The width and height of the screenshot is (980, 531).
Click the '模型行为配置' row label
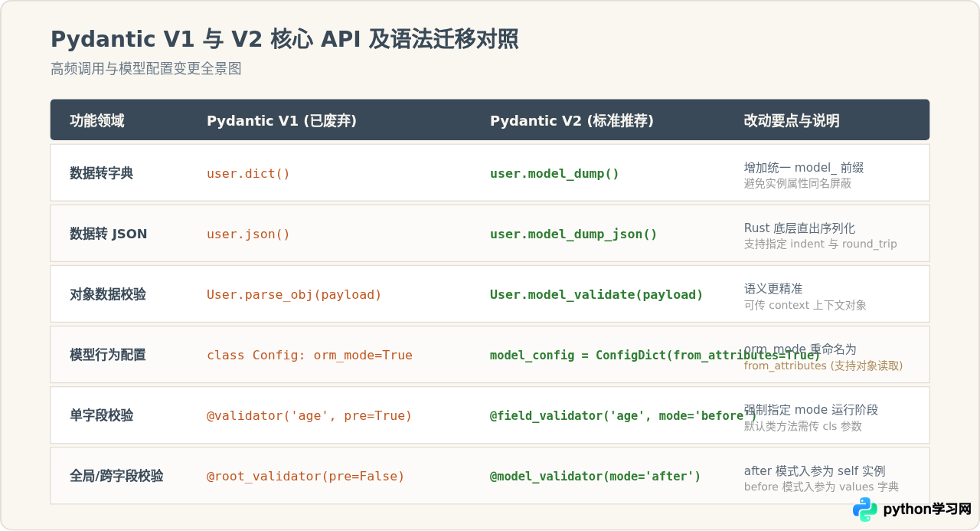pyautogui.click(x=108, y=355)
